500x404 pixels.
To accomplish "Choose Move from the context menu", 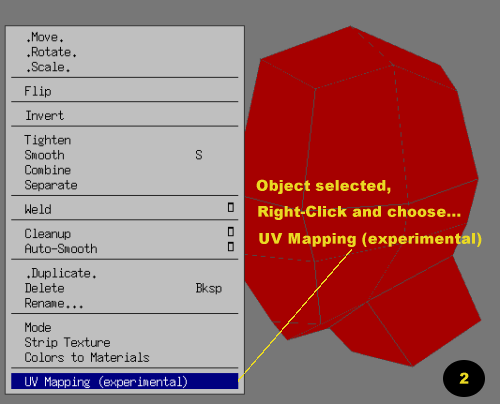I will [124, 37].
